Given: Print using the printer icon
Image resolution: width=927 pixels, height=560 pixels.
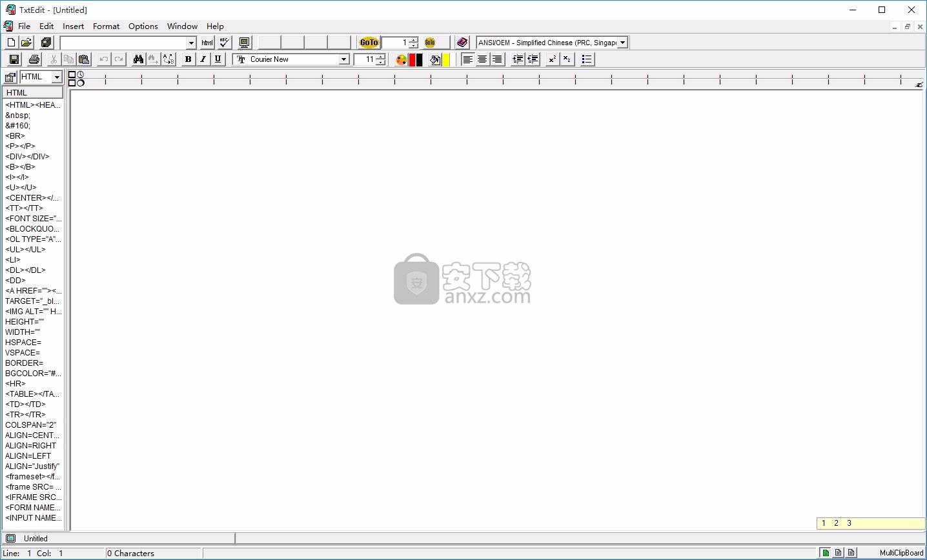Looking at the screenshot, I should [34, 59].
